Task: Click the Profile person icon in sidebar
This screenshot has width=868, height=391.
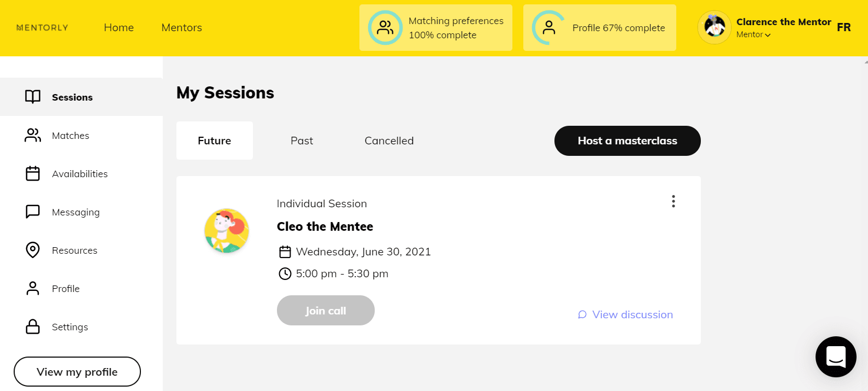Action: 33,288
